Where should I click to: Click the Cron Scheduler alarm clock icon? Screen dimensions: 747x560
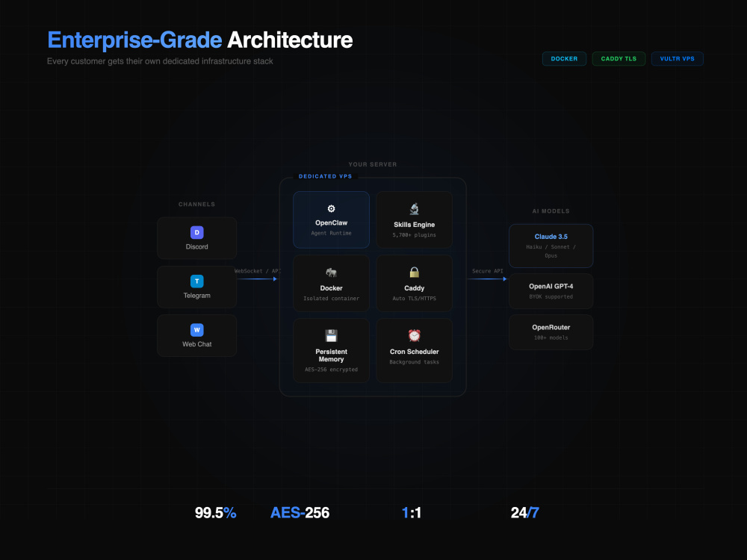(x=415, y=335)
